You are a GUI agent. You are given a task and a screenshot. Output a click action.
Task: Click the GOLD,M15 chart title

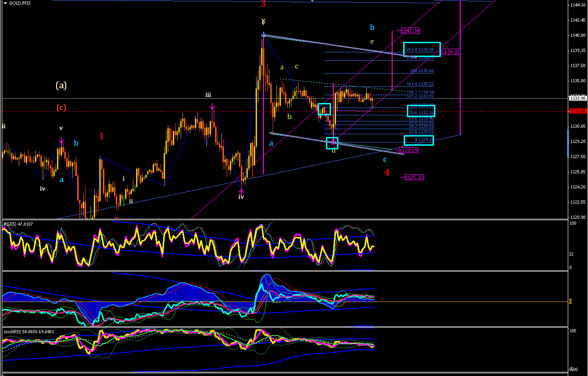[x=19, y=3]
